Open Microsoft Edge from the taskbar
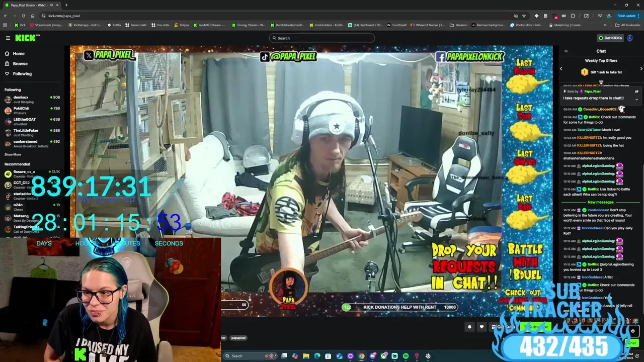 317,356
